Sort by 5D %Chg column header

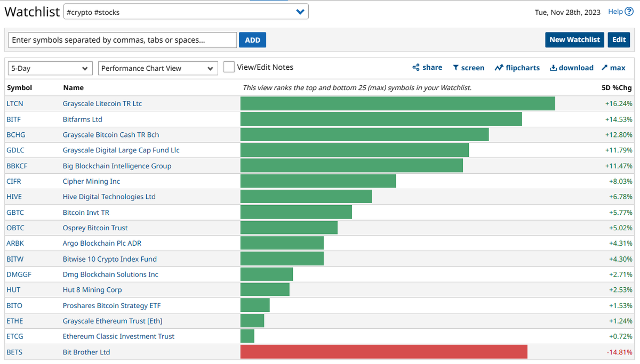617,87
